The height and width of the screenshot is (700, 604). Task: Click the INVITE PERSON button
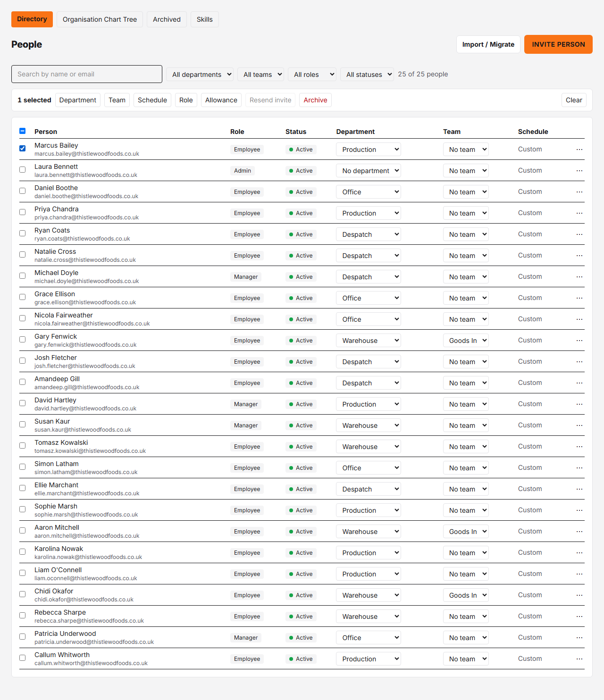pos(558,44)
